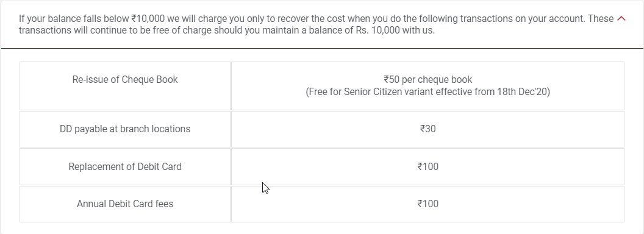This screenshot has height=234, width=644.
Task: Click the ₹50 per cheque book text
Action: pos(428,80)
